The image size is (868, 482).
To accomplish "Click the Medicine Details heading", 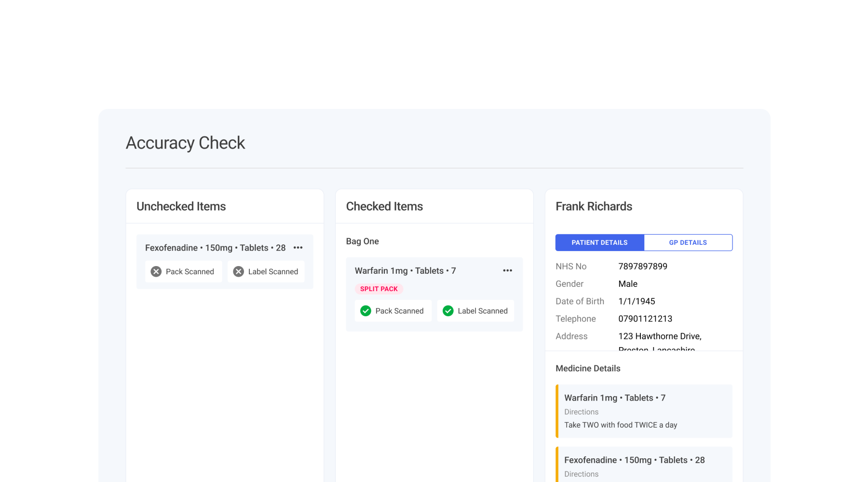I will 588,368.
